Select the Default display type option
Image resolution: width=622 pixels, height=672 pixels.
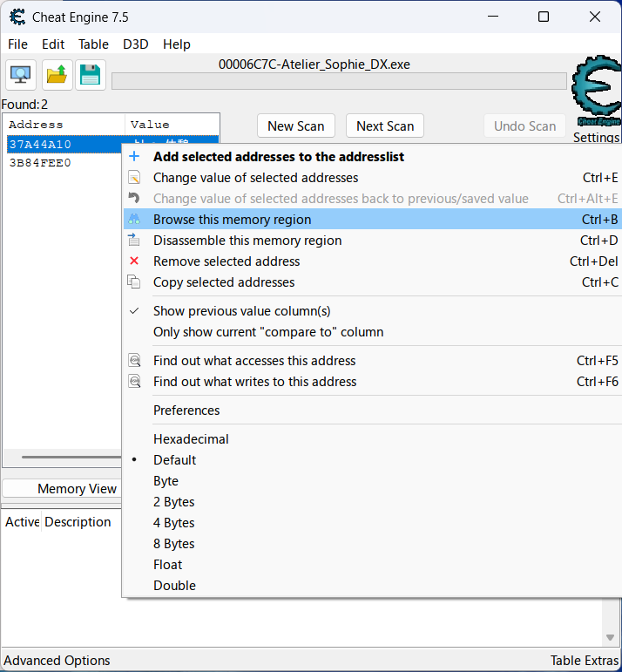pos(174,460)
